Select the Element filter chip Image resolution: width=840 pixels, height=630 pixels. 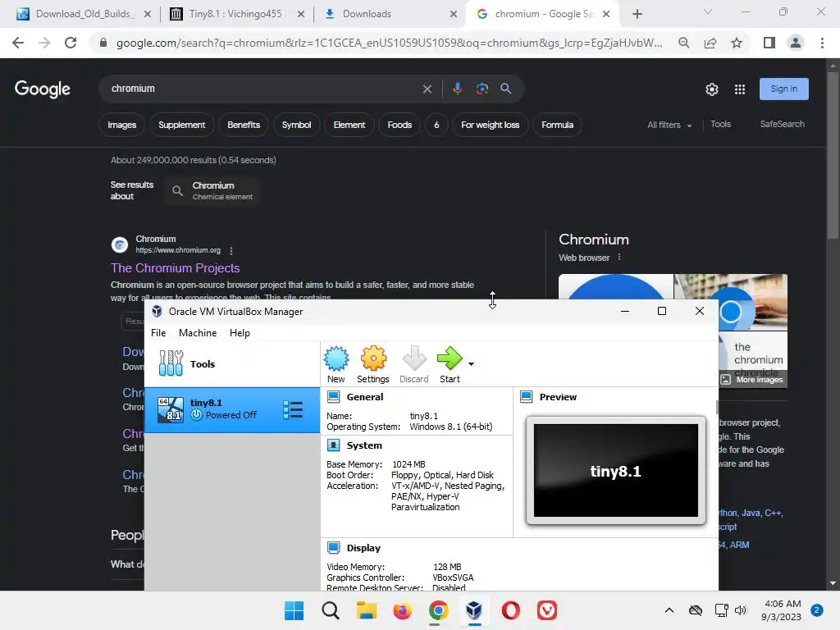pos(349,125)
